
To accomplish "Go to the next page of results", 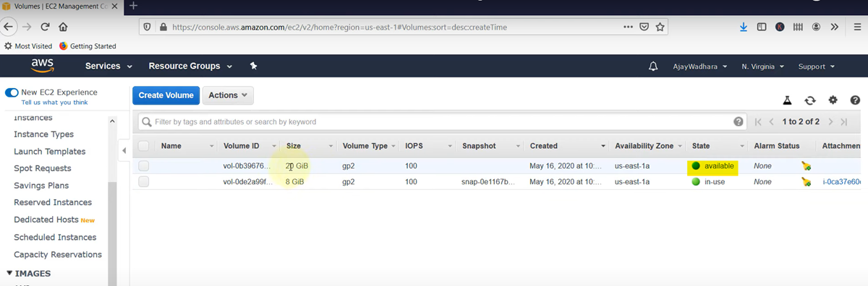I will coord(830,122).
